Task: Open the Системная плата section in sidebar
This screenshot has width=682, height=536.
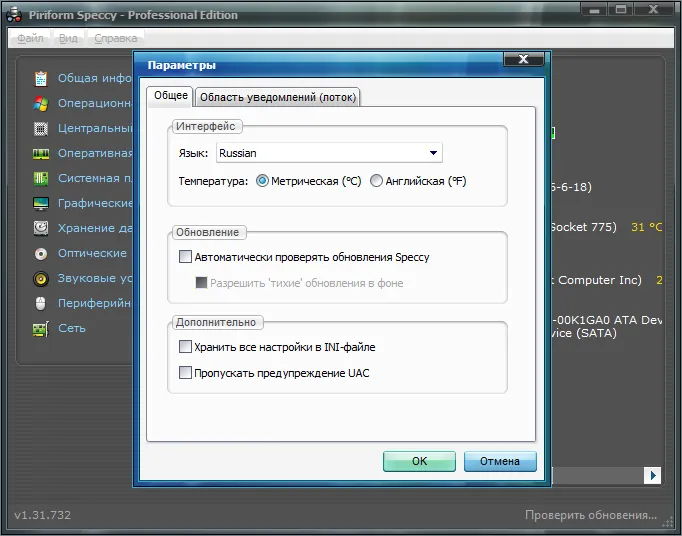Action: point(95,178)
